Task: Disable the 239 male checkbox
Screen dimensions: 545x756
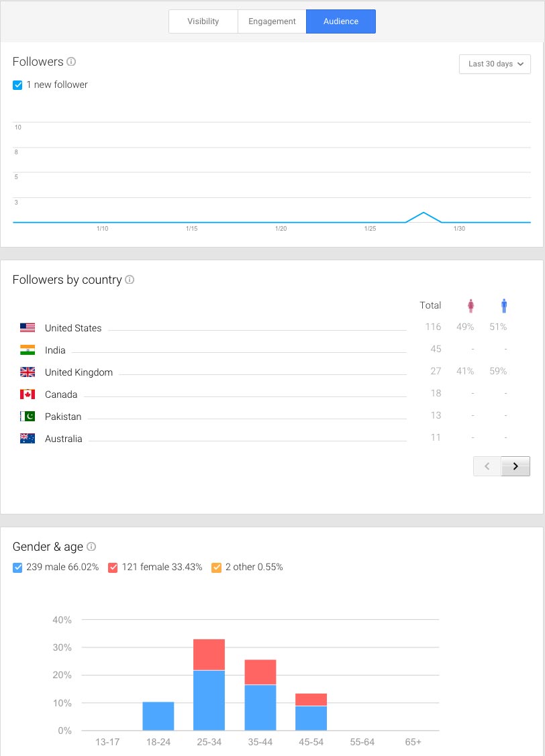Action: (x=17, y=568)
